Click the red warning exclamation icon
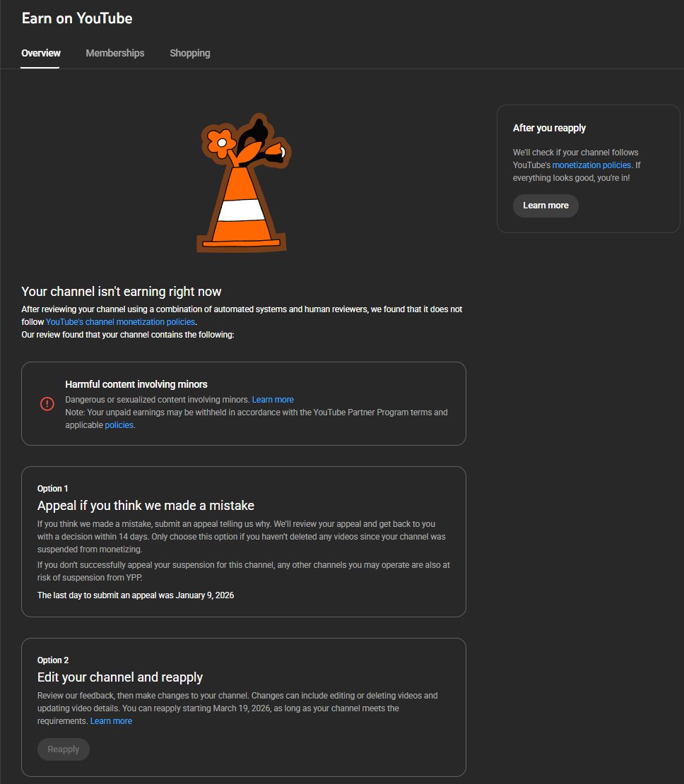The image size is (684, 784). (47, 403)
